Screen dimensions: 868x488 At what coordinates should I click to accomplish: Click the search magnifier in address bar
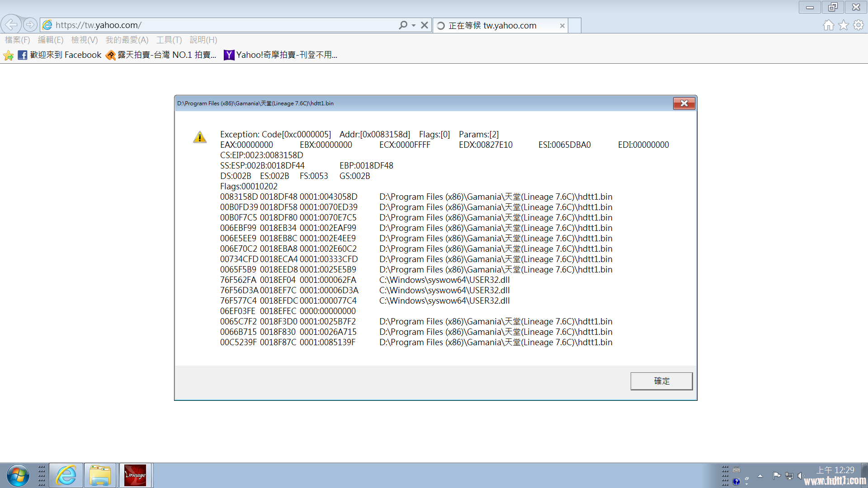pyautogui.click(x=403, y=25)
